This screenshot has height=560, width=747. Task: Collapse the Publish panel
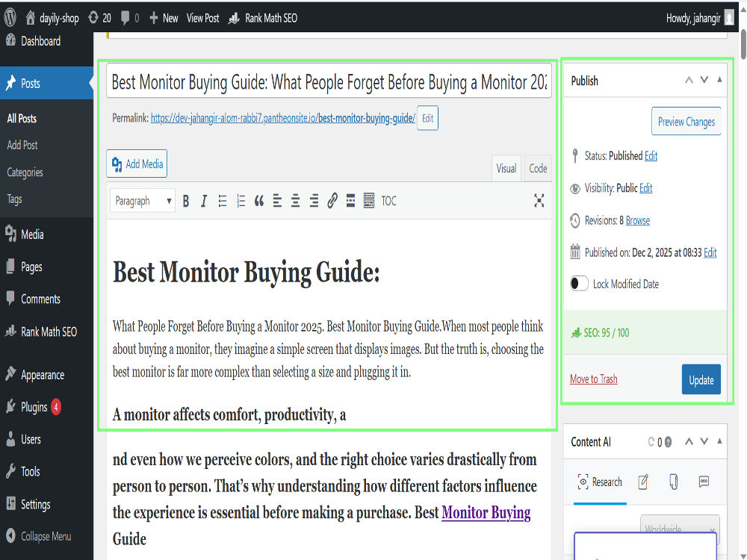tap(719, 80)
